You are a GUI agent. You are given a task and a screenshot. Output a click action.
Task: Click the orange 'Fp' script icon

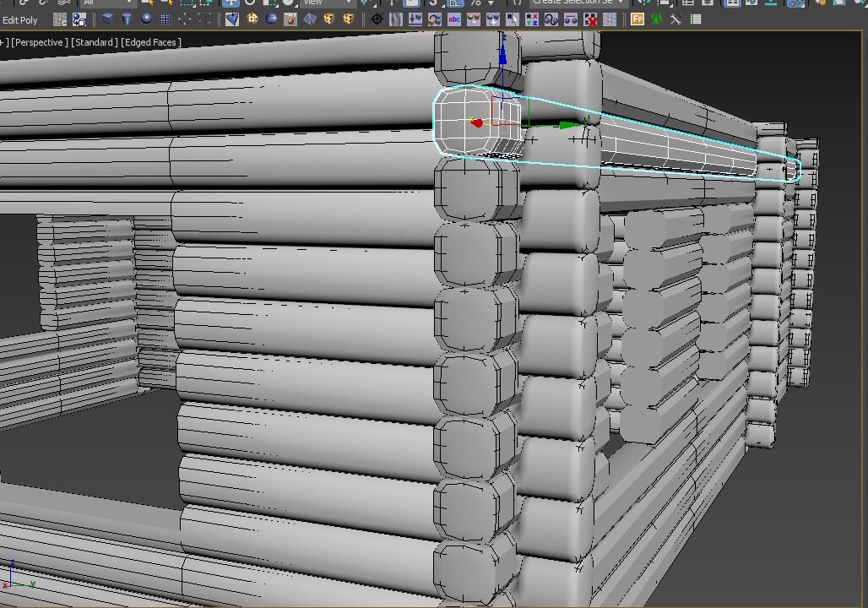click(x=637, y=19)
